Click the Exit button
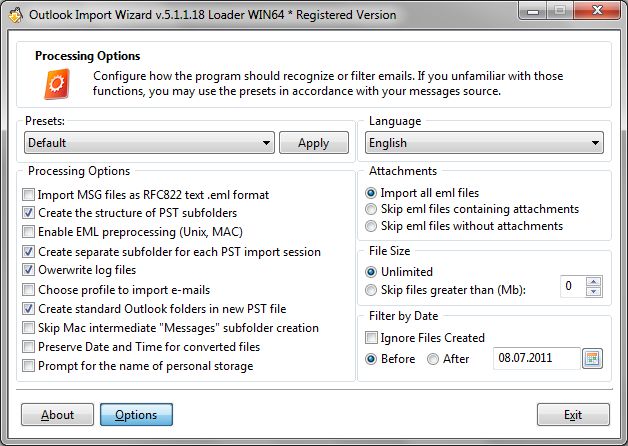Viewport: 628px width, 446px height. tap(573, 415)
